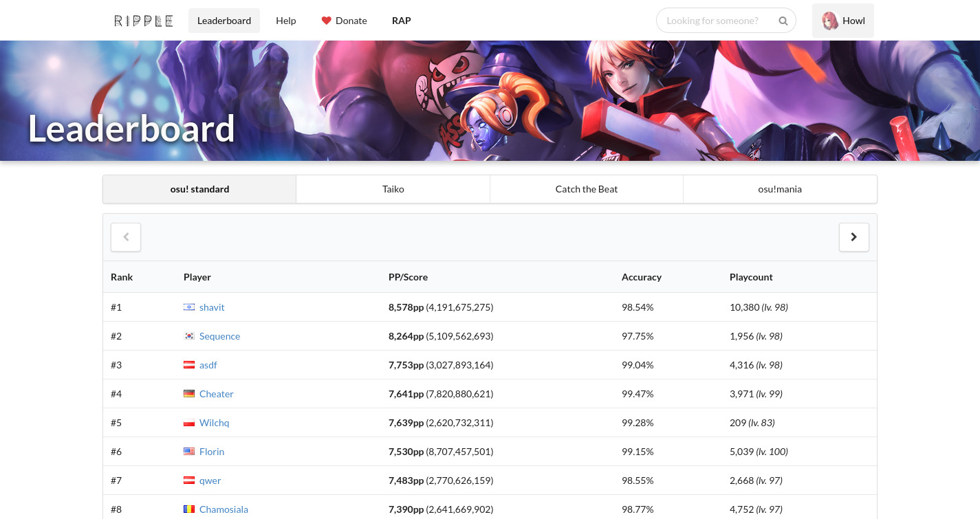Switch to the Taiko tab
The image size is (980, 519).
[393, 189]
